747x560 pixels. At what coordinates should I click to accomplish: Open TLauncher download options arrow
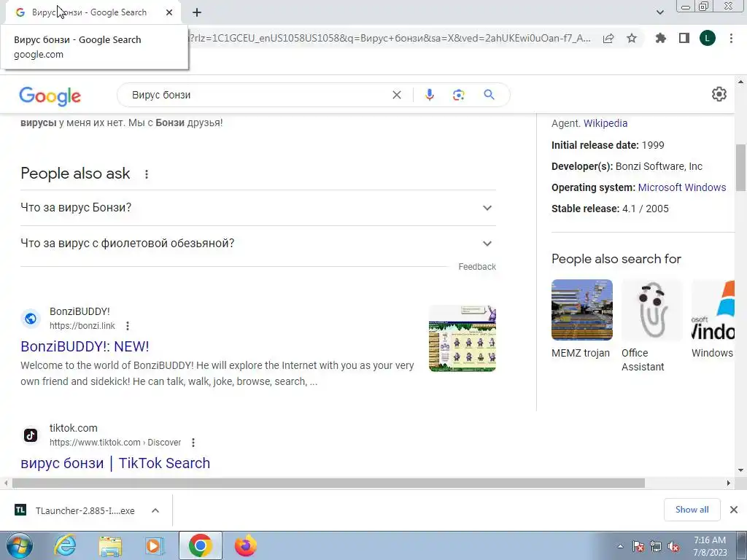click(x=155, y=510)
